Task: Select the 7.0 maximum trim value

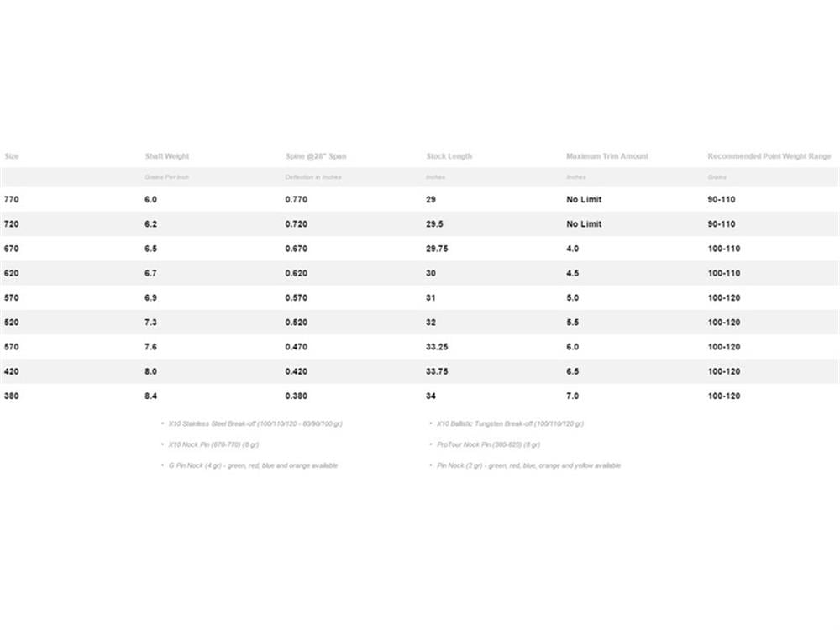Action: click(572, 396)
